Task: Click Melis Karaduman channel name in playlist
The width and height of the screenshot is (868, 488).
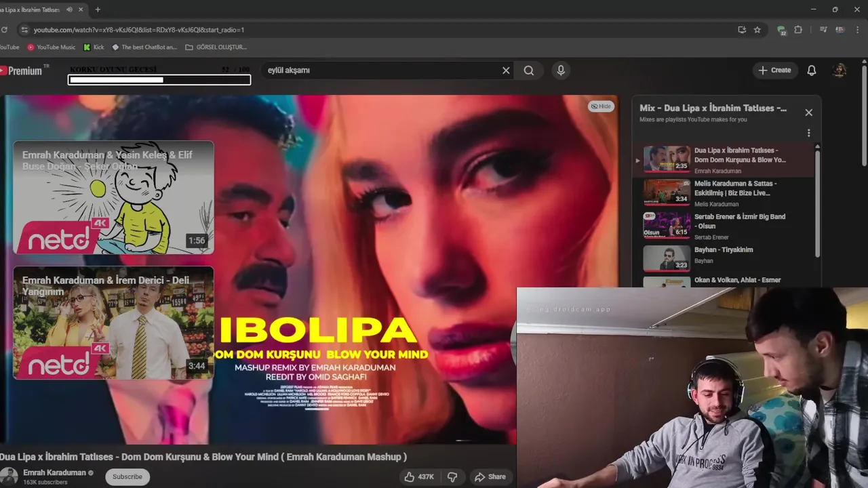Action: [716, 204]
